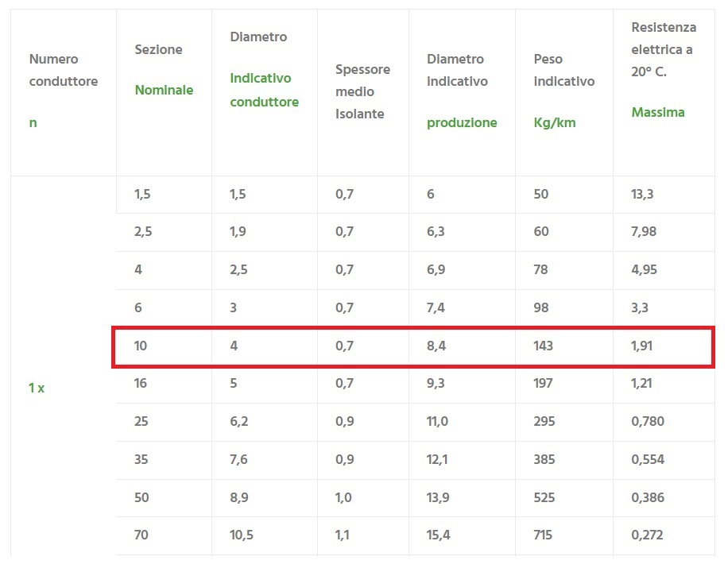Click the 10,5 conductor diameter cell

[242, 535]
